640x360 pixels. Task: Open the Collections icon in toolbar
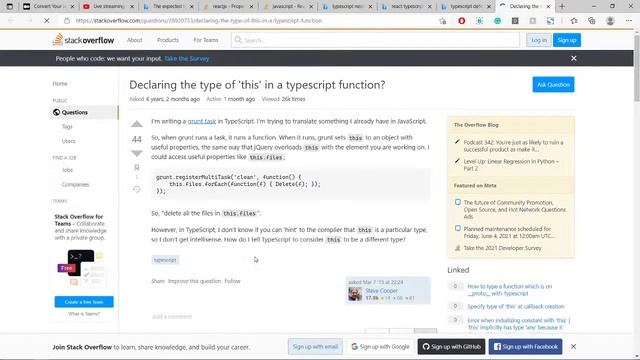(x=592, y=20)
